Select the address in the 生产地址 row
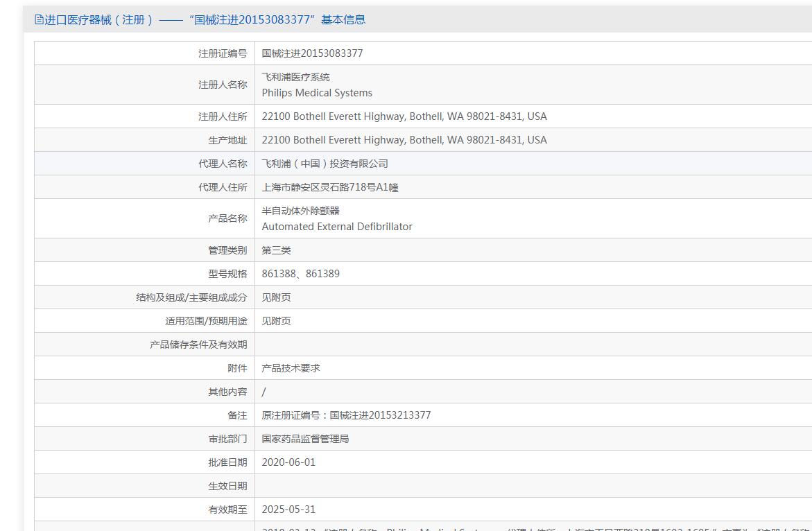This screenshot has width=812, height=531. point(404,140)
